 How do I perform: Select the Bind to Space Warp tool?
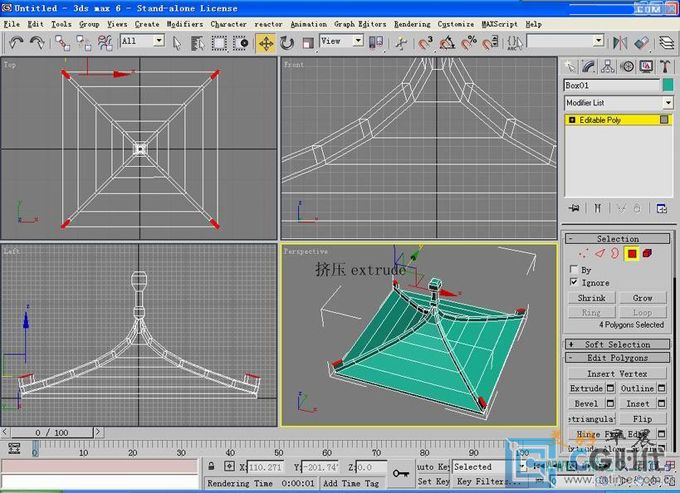tap(105, 43)
